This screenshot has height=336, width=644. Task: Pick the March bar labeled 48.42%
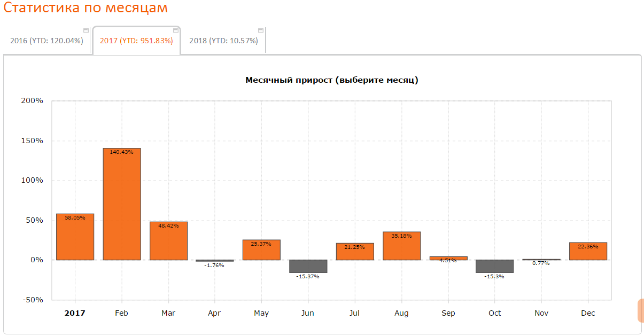pos(168,241)
